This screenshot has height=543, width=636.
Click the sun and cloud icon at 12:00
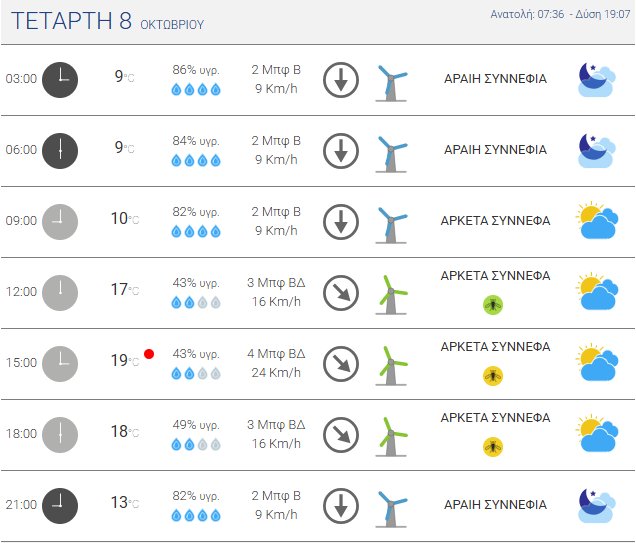tap(596, 292)
